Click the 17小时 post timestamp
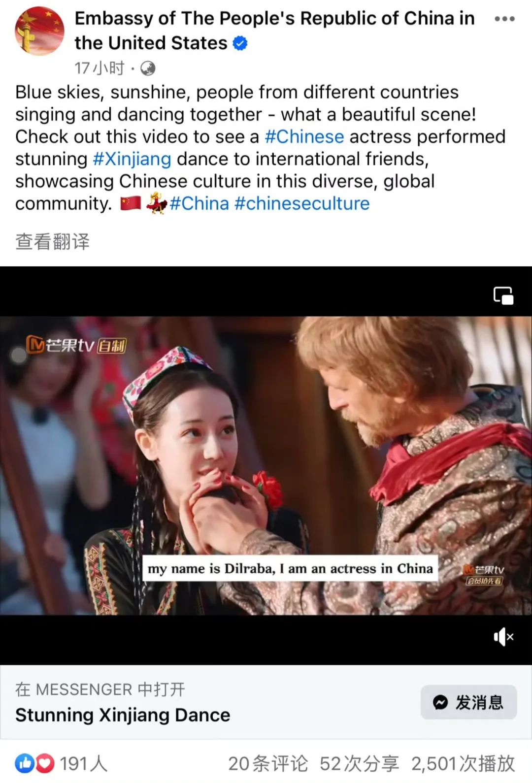This screenshot has width=532, height=783. click(x=100, y=68)
